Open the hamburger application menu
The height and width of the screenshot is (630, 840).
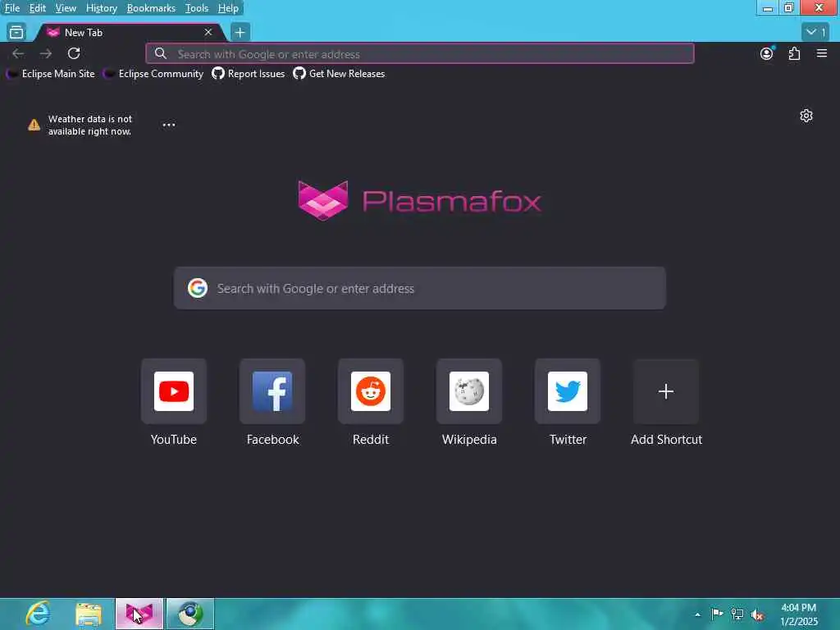[822, 53]
